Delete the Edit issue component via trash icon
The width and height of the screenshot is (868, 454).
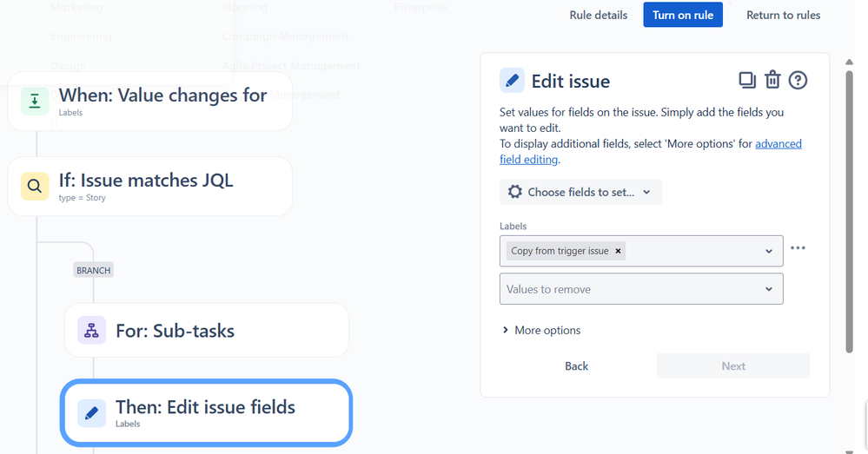pyautogui.click(x=772, y=80)
